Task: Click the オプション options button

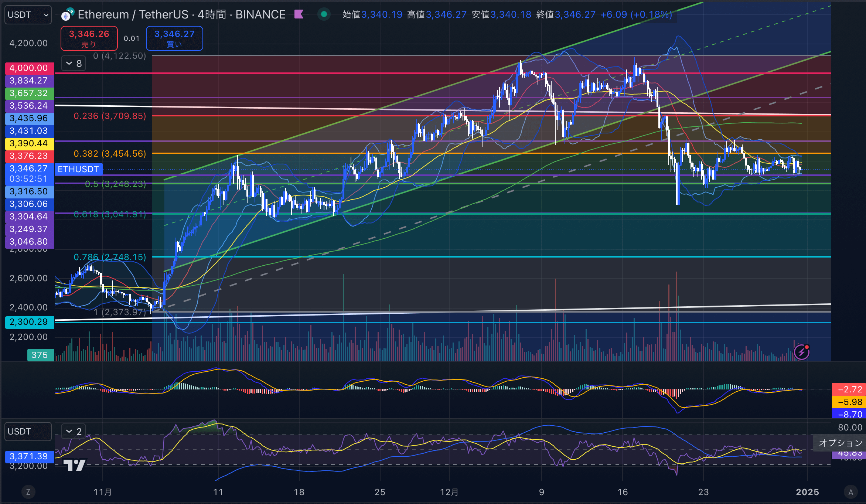Action: point(839,443)
